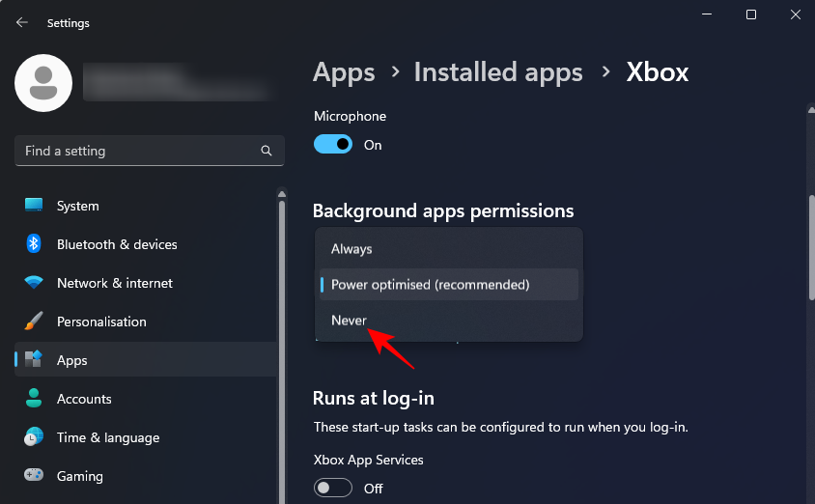Click the Bluetooth icon in sidebar

[x=34, y=243]
